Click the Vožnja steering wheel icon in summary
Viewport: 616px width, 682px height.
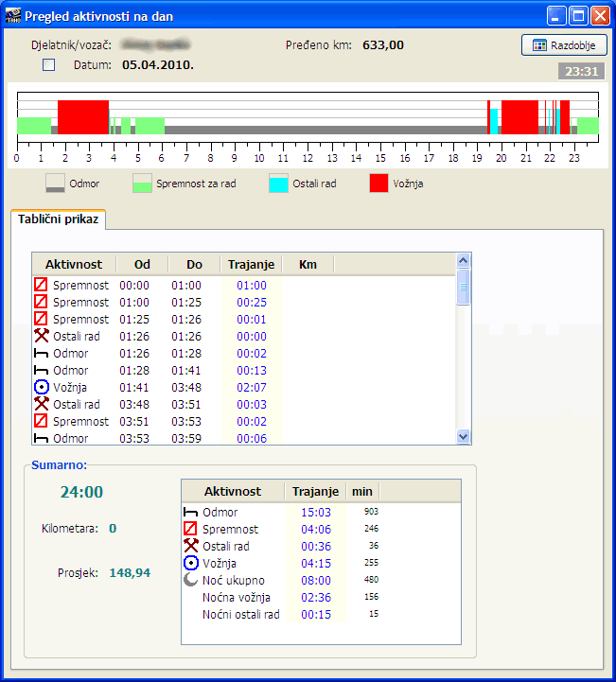(x=190, y=563)
